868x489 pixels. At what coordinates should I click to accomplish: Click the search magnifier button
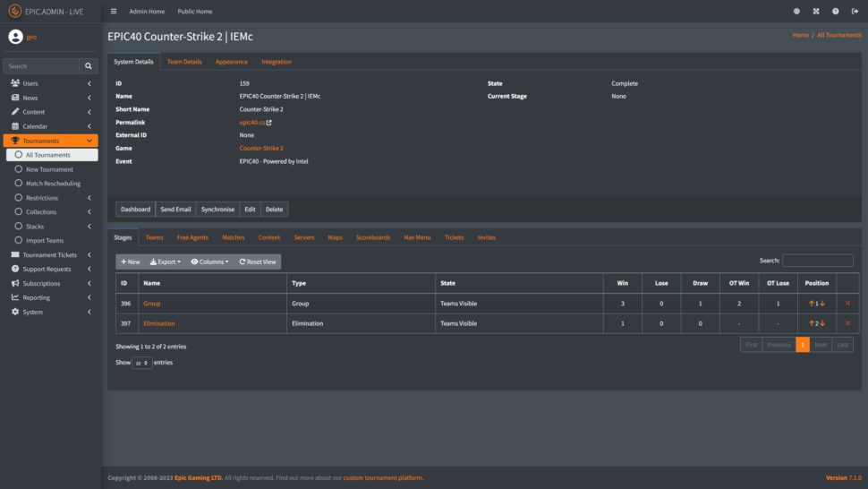89,66
